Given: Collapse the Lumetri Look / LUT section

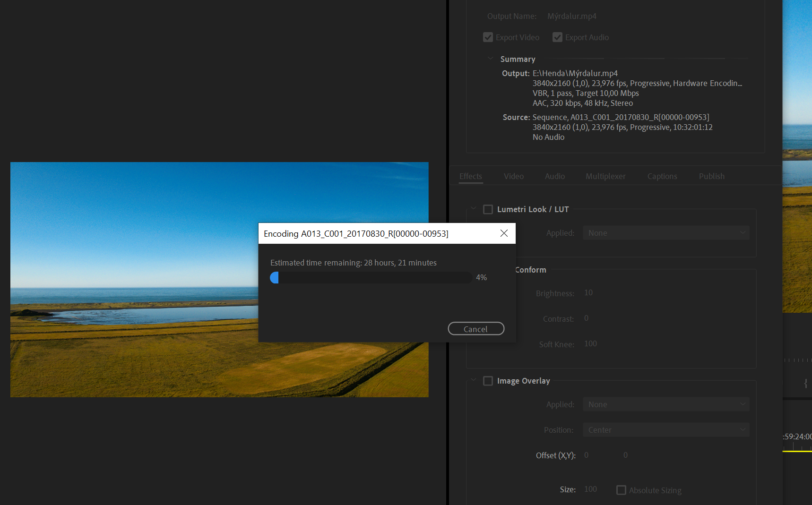Looking at the screenshot, I should 474,208.
